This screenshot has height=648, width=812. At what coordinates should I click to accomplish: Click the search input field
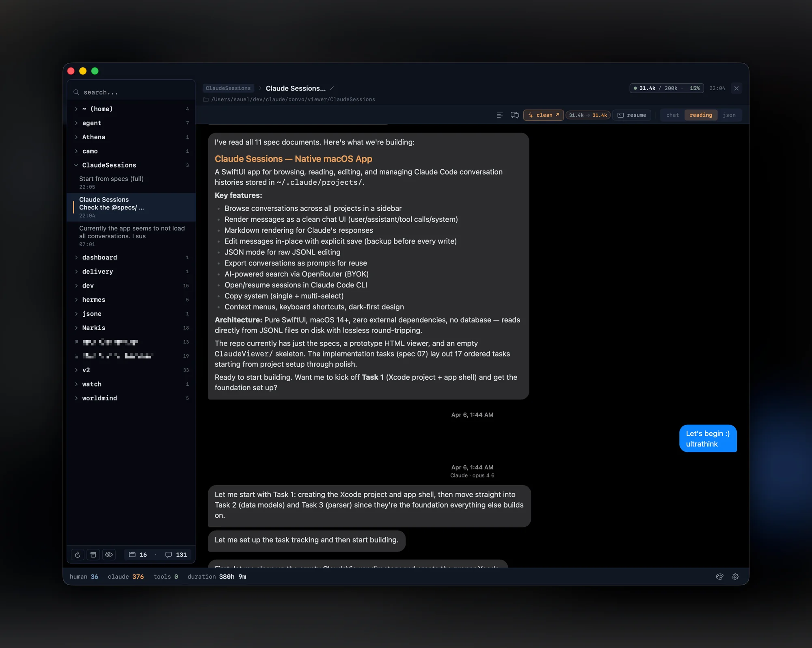click(131, 93)
